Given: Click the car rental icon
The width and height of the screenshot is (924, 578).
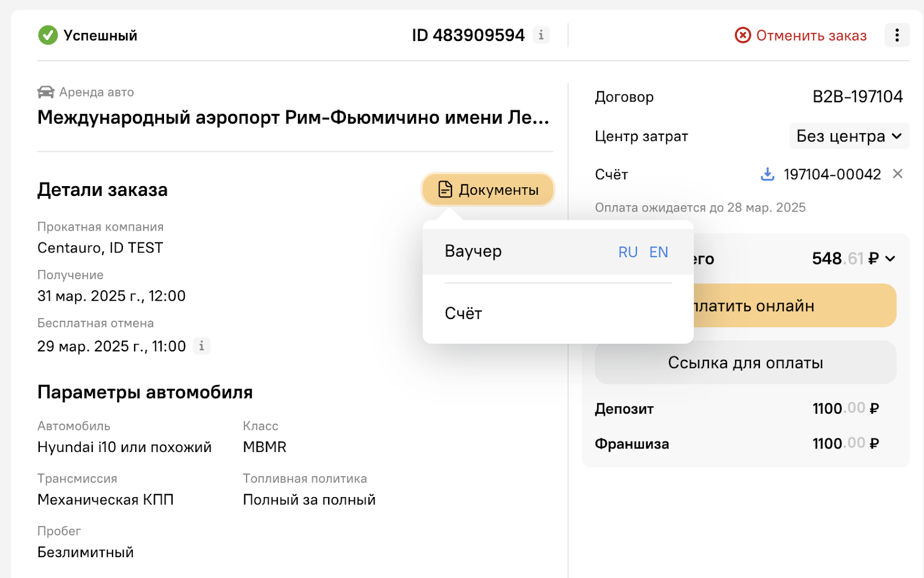Looking at the screenshot, I should coord(46,92).
